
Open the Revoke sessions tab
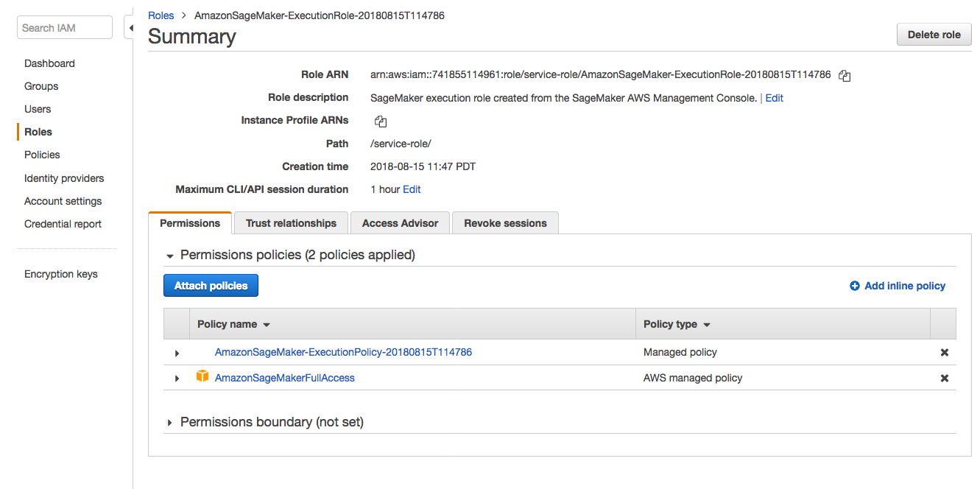point(505,223)
